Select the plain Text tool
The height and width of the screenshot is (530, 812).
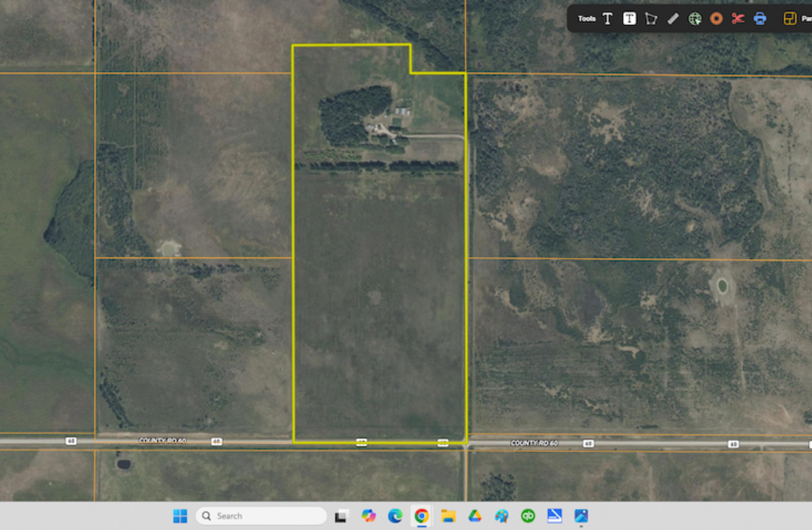tap(607, 19)
